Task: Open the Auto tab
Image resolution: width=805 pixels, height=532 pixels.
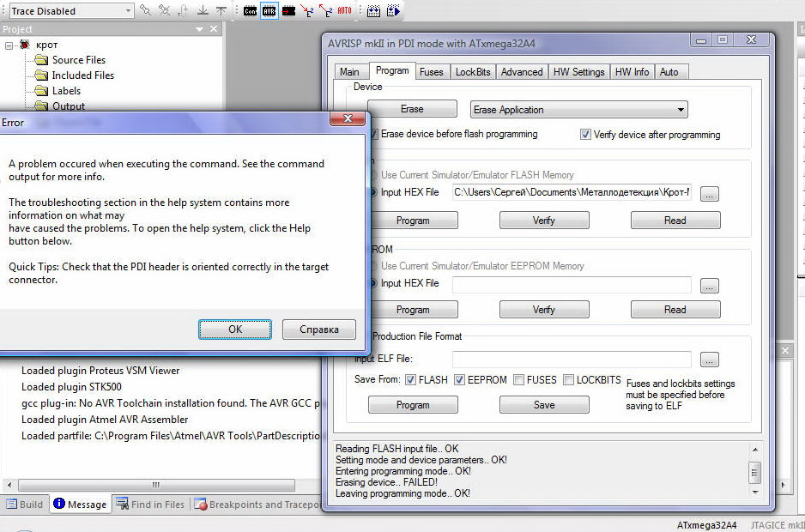Action: click(669, 72)
